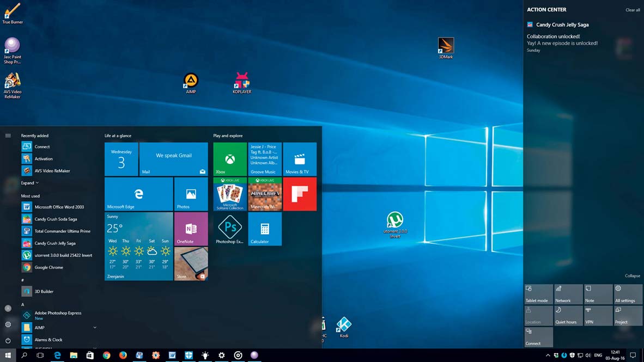
Task: Click the Project quick action
Action: point(628,316)
